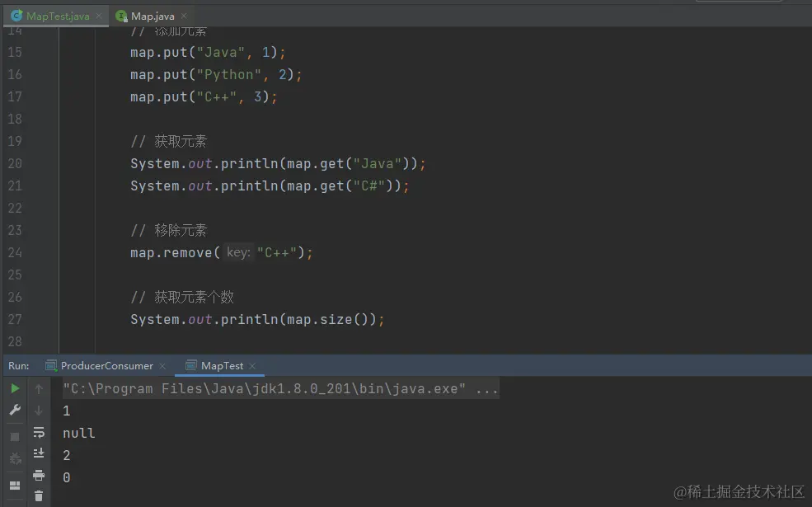Click scroll to end of console icon
Image resolution: width=812 pixels, height=507 pixels.
click(x=39, y=453)
